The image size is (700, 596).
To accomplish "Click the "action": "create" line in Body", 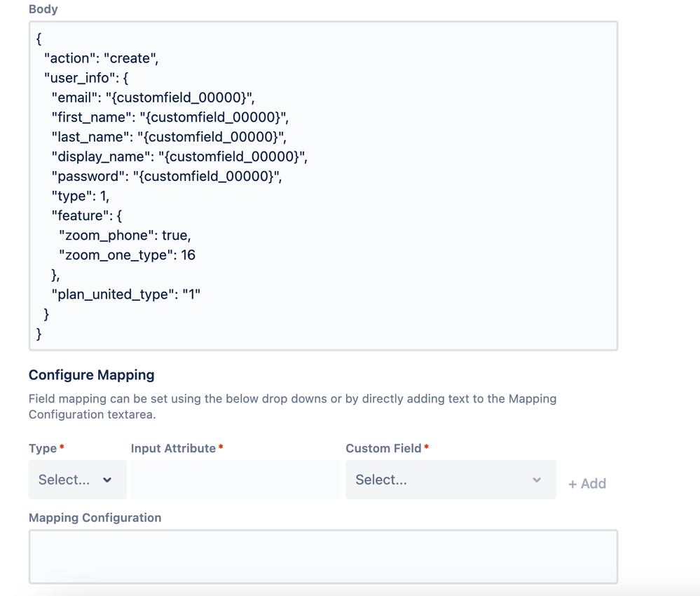I will click(101, 58).
